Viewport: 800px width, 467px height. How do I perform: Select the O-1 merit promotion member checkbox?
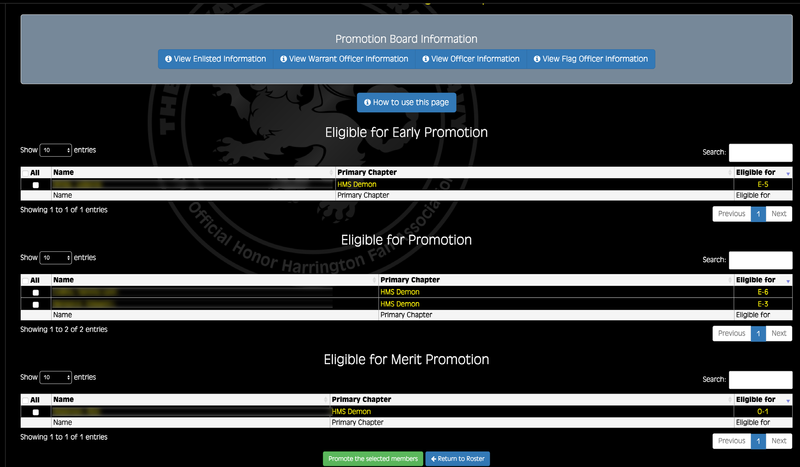click(x=36, y=412)
